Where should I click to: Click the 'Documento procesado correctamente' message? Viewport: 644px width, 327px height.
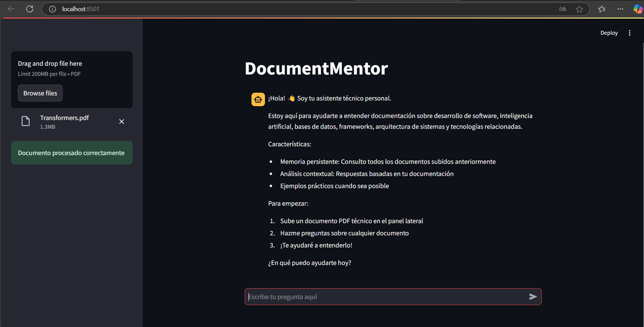click(x=72, y=153)
